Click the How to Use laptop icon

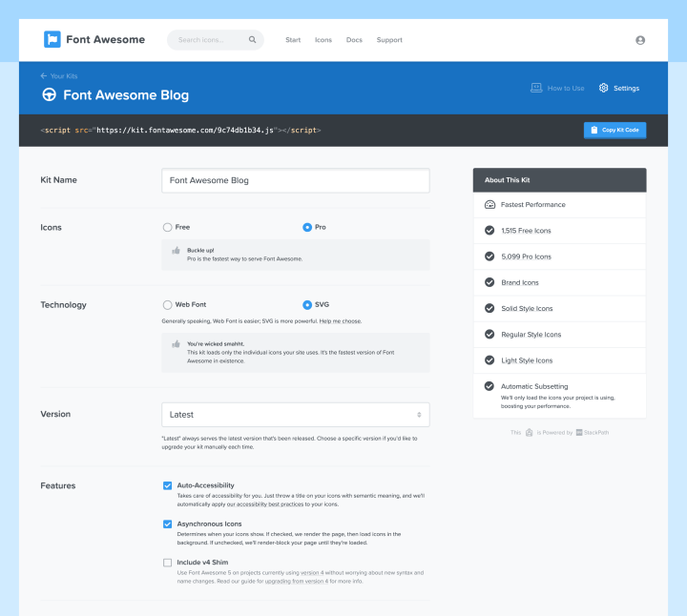(536, 88)
